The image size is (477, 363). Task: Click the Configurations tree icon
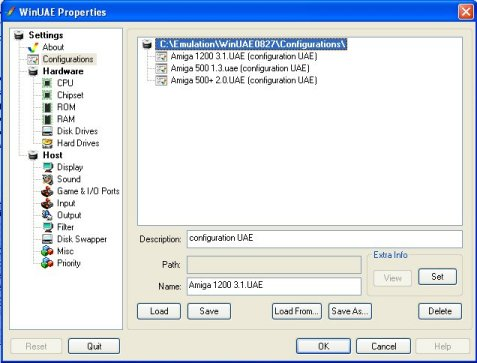[33, 59]
